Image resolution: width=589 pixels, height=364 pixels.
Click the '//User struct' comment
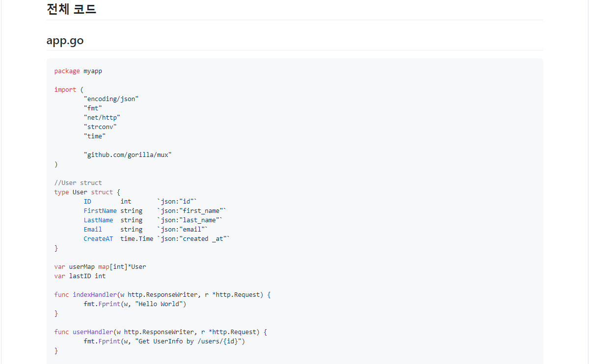pos(78,183)
